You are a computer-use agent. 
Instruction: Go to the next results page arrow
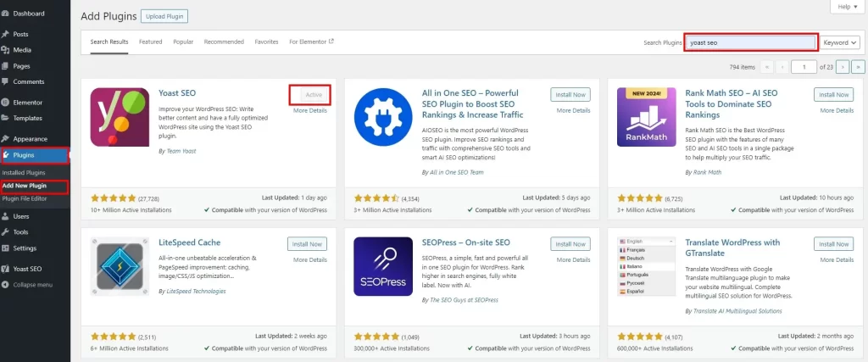[x=843, y=67]
